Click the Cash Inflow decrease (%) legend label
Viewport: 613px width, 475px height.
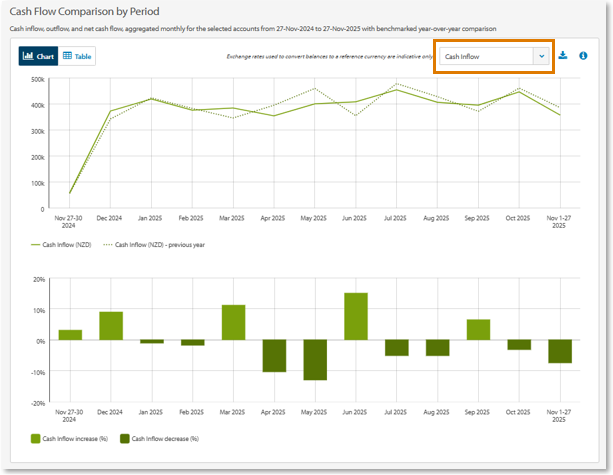click(x=167, y=439)
